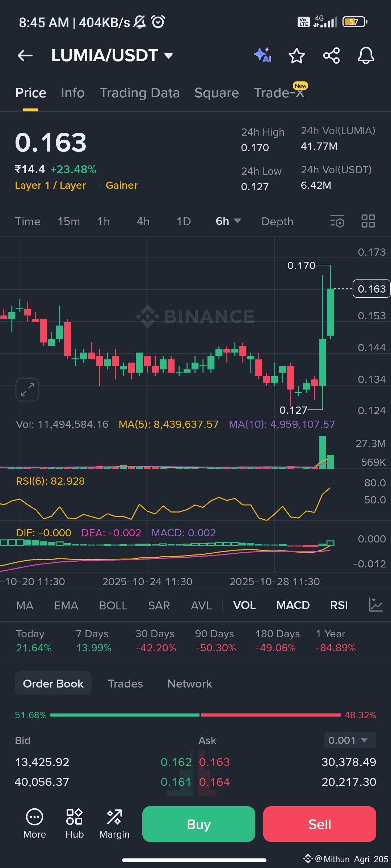Tap the bid price 0.162
This screenshot has width=391, height=868.
[176, 762]
